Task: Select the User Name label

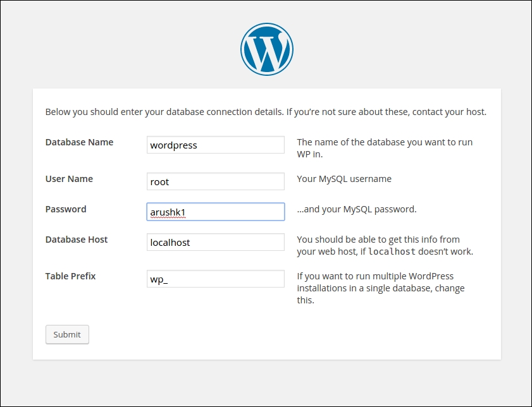Action: (69, 179)
